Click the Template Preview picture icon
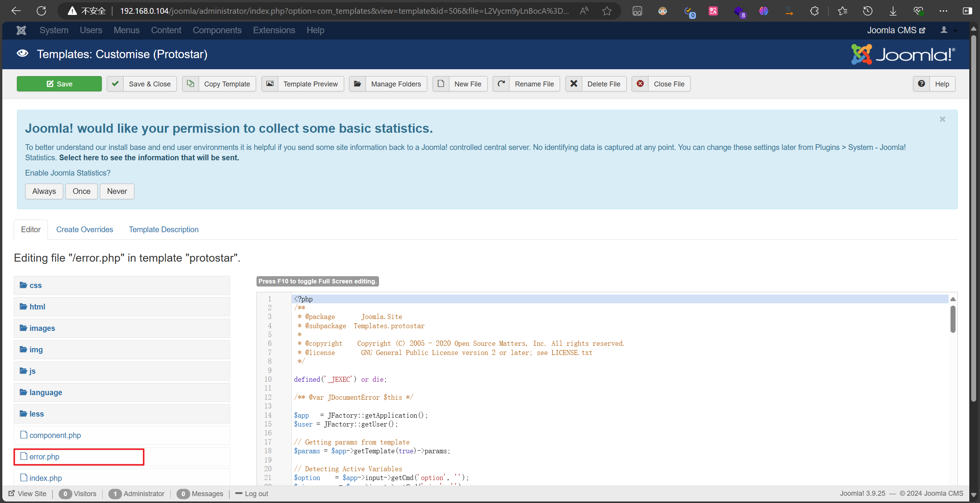The height and width of the screenshot is (503, 980). pos(270,84)
